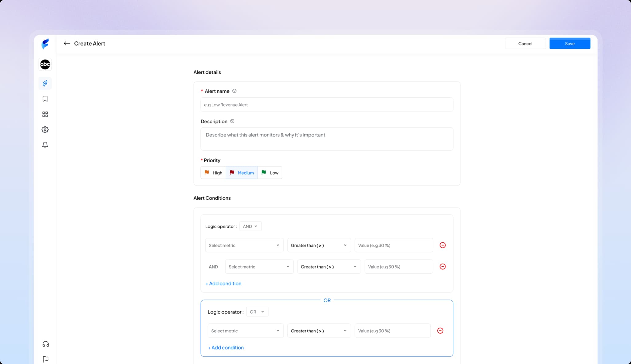Click the Alert name help tooltip icon
The height and width of the screenshot is (364, 631).
[x=234, y=91]
